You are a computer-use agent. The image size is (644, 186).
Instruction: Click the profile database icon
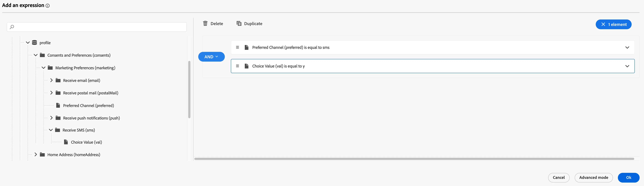tap(35, 43)
